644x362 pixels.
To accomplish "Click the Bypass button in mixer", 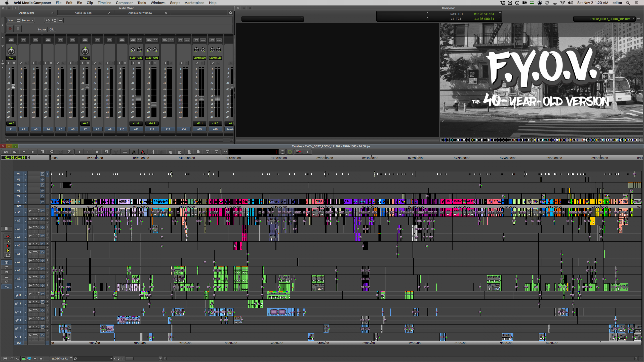I will click(x=42, y=29).
